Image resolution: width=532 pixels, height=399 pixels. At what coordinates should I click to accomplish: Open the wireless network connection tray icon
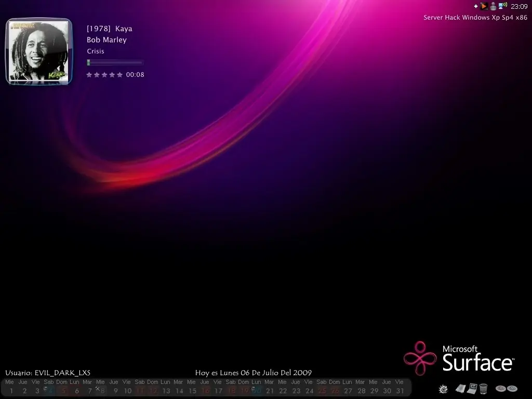[x=502, y=6]
